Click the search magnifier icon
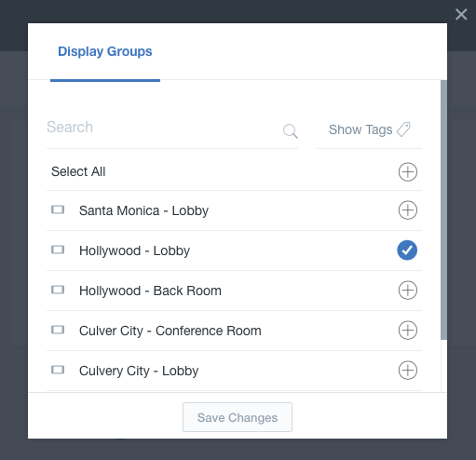 [x=291, y=131]
